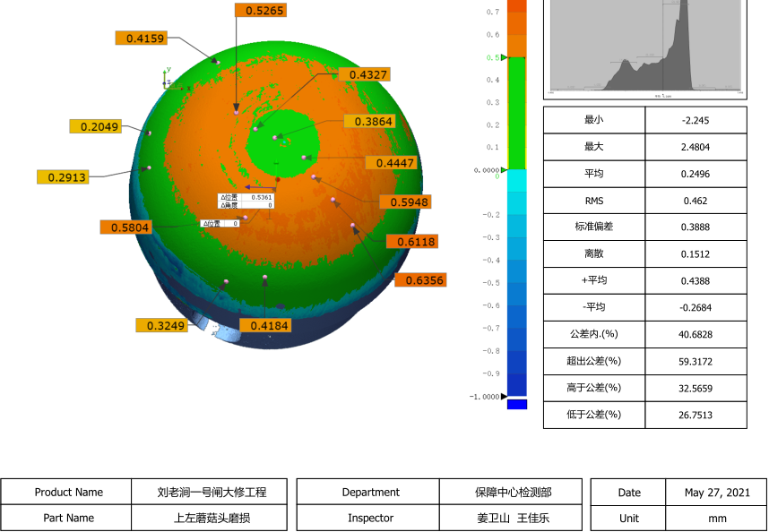Click the 0.2049 annotation label
769x532 pixels.
coord(95,126)
